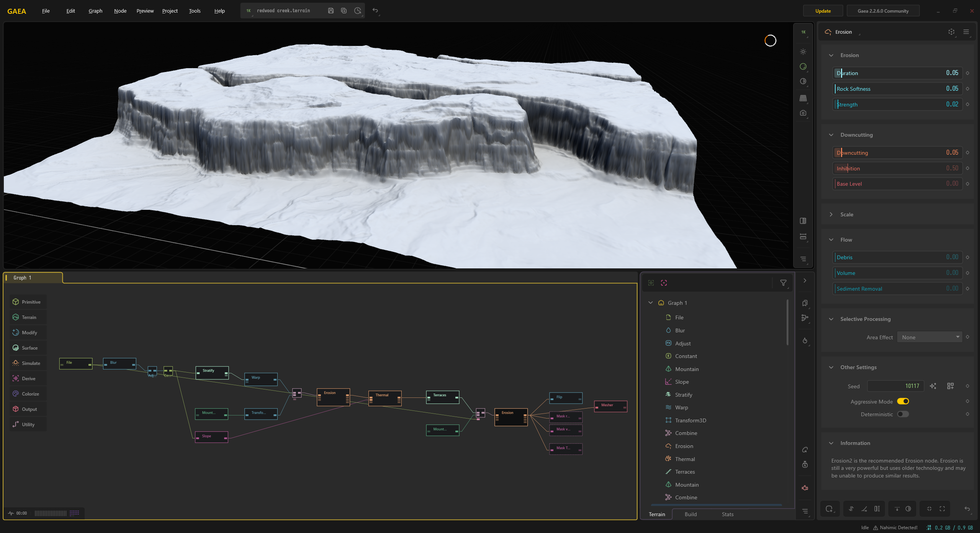Viewport: 980px width, 533px height.
Task: Click the Duration slider
Action: (x=898, y=73)
